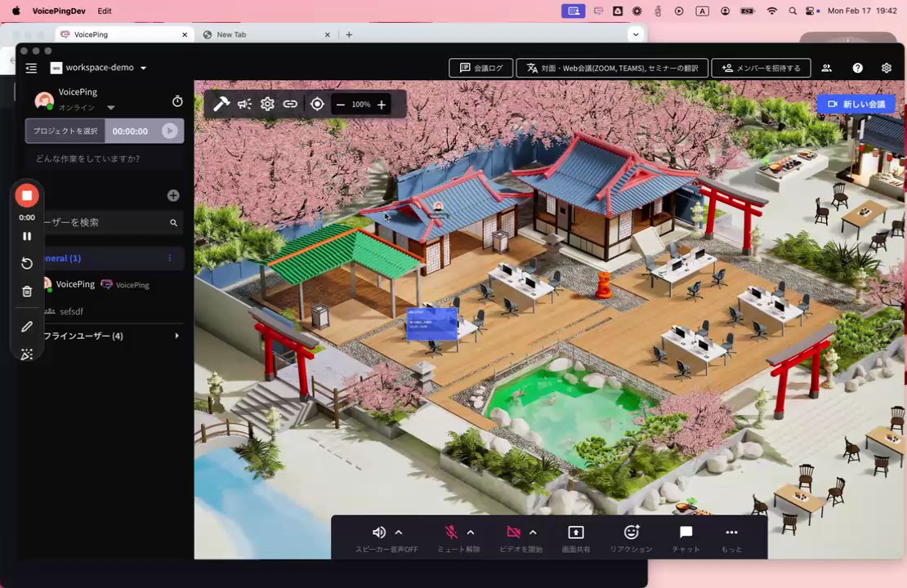Select the VoicePing user row

(x=104, y=284)
